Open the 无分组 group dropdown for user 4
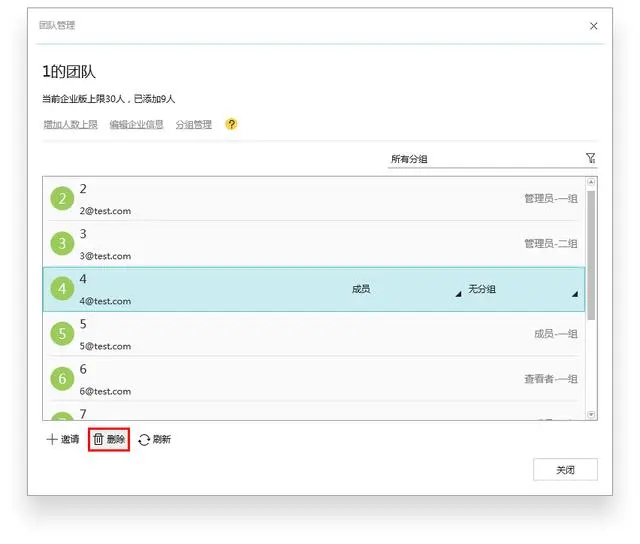Viewport: 640px width, 544px height. click(x=523, y=289)
